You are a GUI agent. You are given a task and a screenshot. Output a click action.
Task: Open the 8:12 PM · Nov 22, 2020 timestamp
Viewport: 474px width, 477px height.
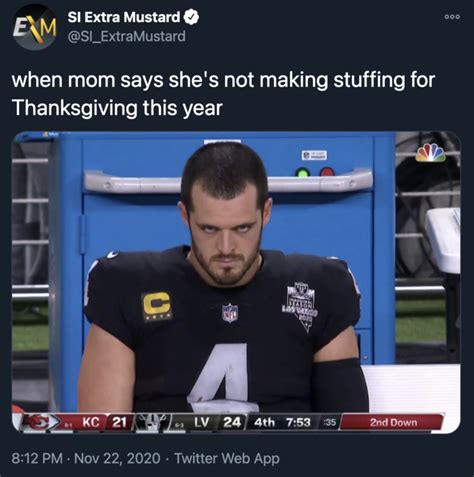coord(86,458)
